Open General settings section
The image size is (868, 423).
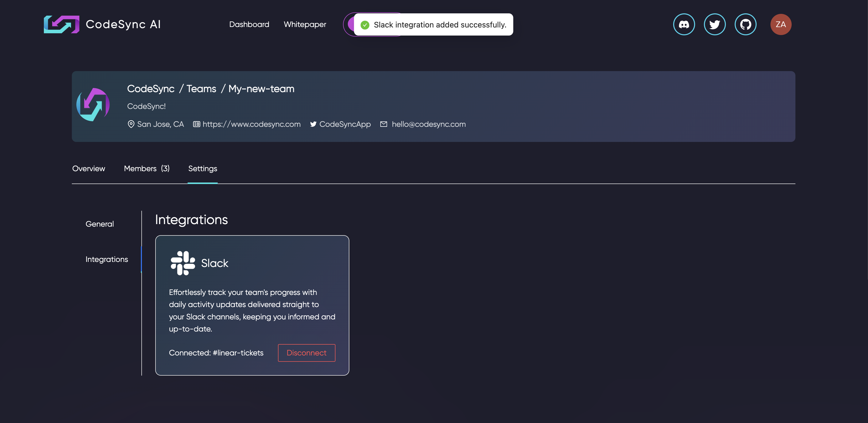point(99,224)
